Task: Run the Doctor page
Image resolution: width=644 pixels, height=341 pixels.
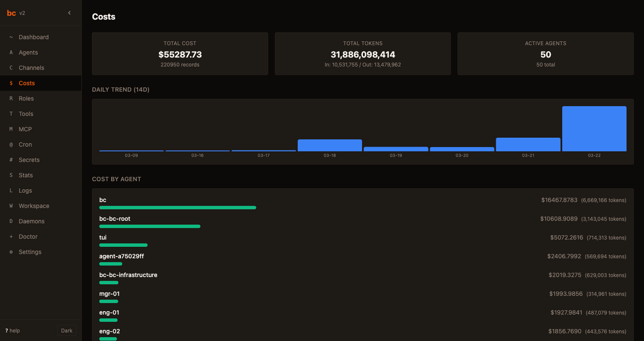Action: click(x=40, y=237)
